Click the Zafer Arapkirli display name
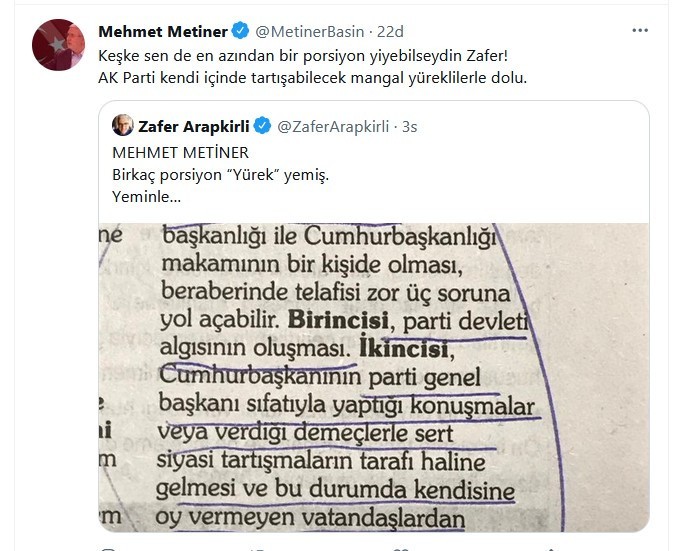The width and height of the screenshot is (675, 551). [x=194, y=127]
